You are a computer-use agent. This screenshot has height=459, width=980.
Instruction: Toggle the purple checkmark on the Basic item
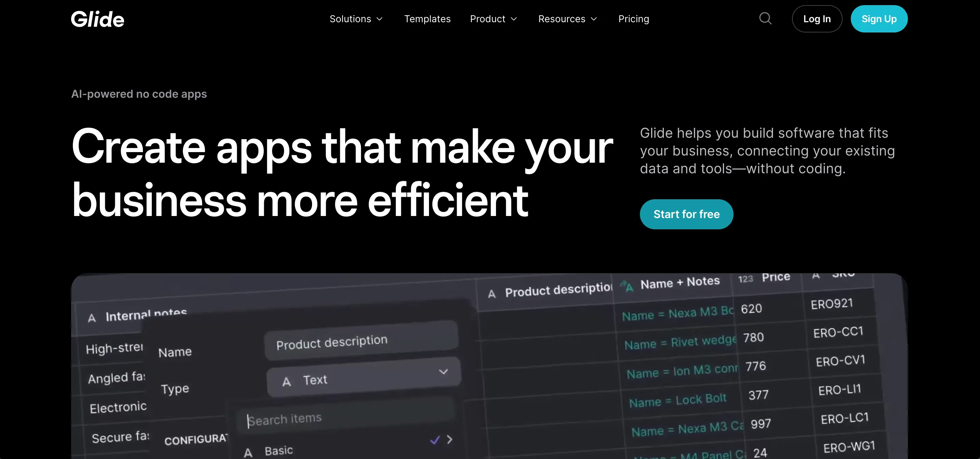pos(434,440)
